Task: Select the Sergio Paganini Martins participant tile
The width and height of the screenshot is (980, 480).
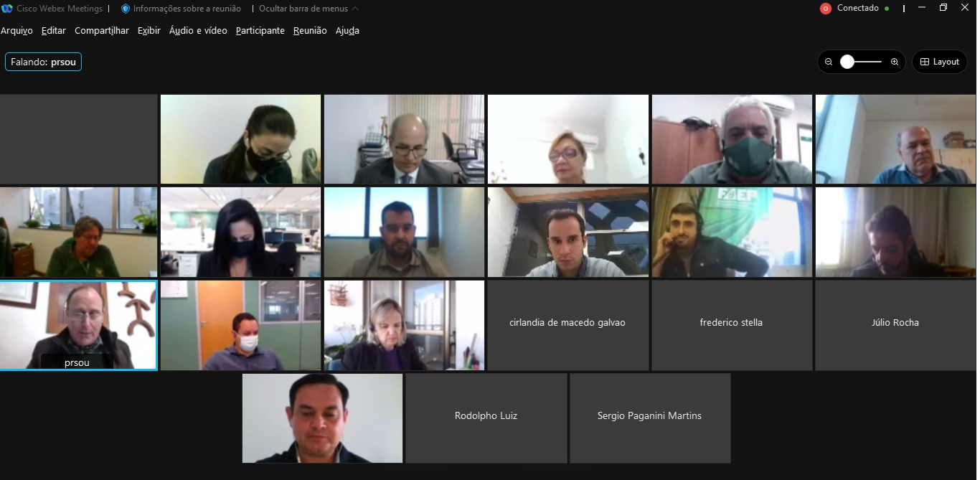Action: coord(650,418)
